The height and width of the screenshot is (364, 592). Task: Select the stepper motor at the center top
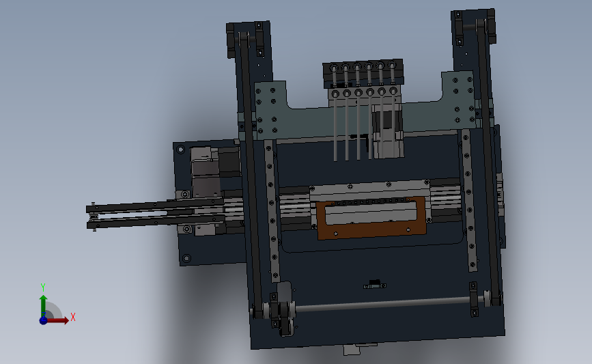point(388,130)
